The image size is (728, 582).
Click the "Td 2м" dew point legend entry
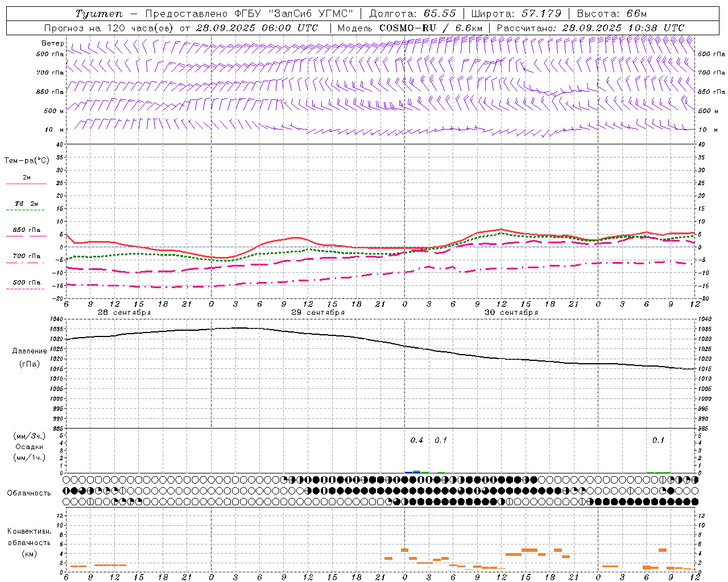coord(27,203)
